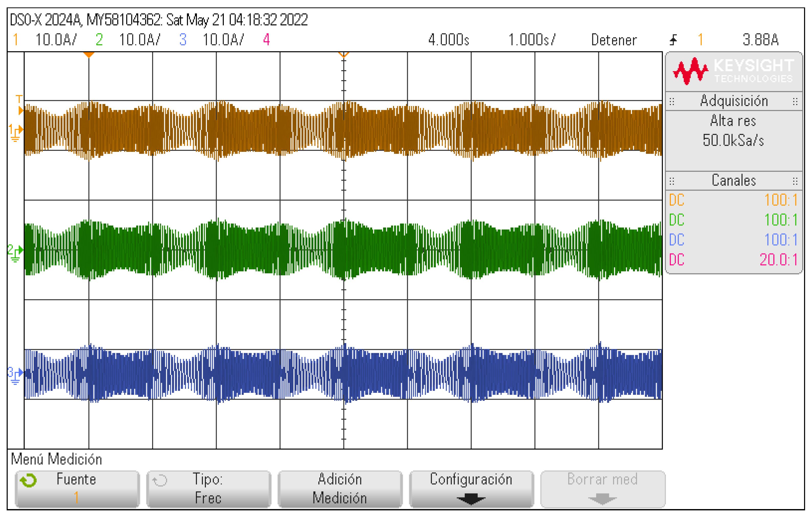Open the Canales panel header
The width and height of the screenshot is (812, 516).
[x=733, y=181]
